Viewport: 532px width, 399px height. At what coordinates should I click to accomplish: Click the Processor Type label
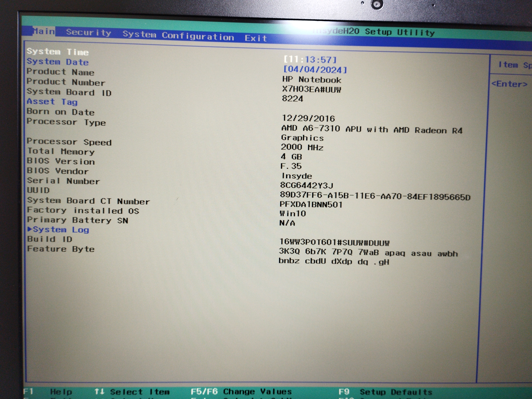(66, 122)
